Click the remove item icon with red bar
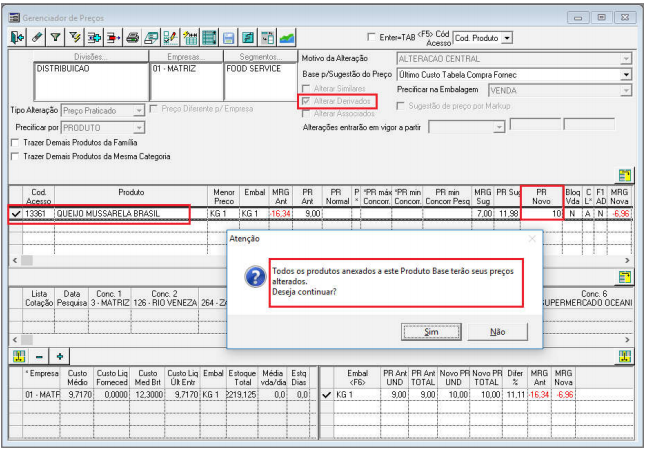Viewport: 645px width, 449px height. 113,38
